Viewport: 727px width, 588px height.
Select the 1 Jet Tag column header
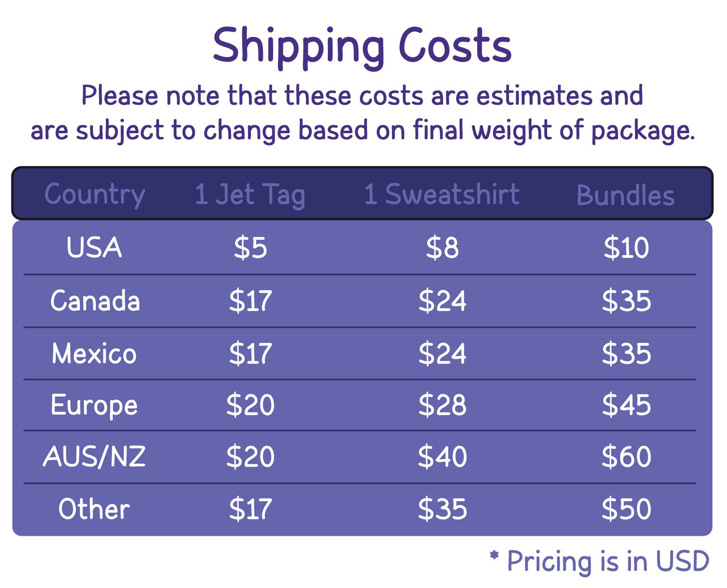(250, 194)
